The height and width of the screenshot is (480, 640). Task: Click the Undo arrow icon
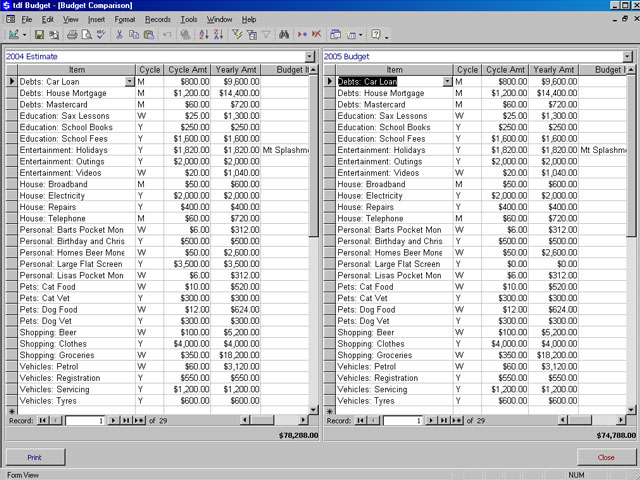point(167,35)
